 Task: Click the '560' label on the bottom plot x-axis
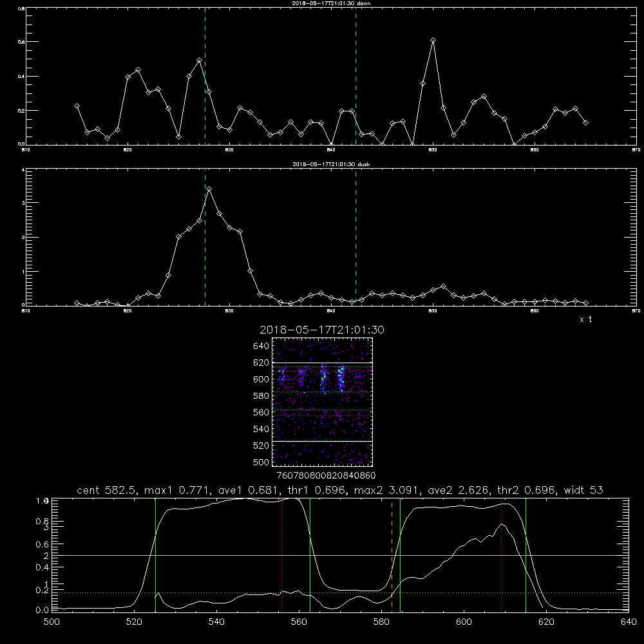coord(299,622)
